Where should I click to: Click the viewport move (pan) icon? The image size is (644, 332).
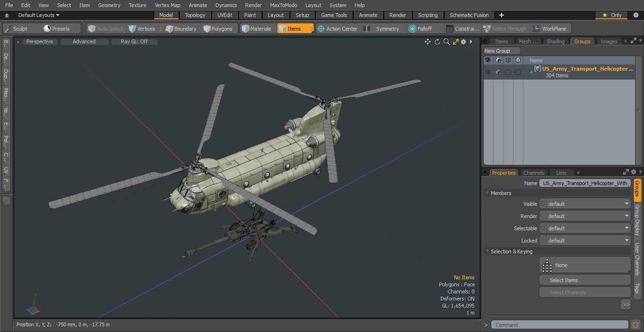[428, 42]
